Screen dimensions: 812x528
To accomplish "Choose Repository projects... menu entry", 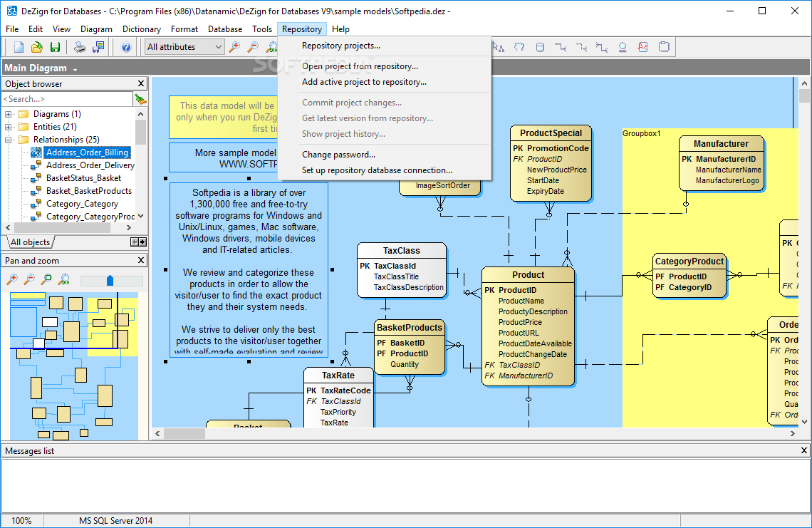I will (384, 46).
